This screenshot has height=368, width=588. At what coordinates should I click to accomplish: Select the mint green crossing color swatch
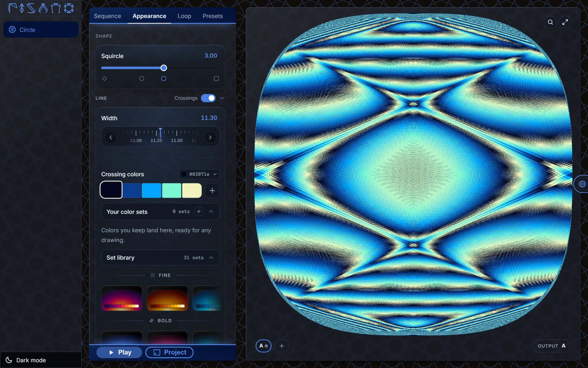pos(171,190)
